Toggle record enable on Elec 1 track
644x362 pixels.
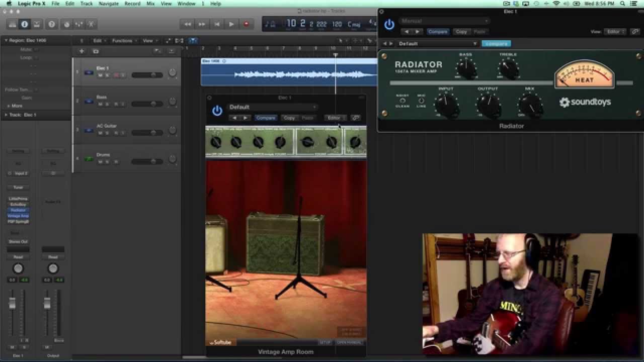tap(116, 75)
